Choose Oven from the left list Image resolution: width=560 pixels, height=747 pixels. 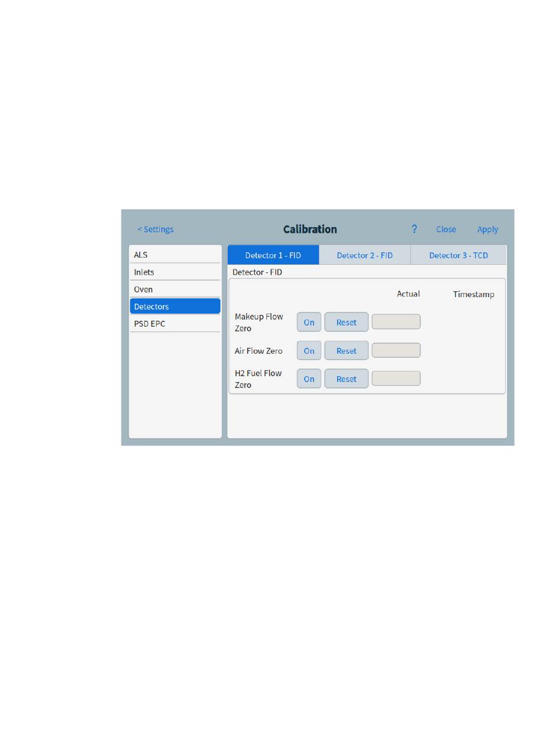pyautogui.click(x=175, y=289)
